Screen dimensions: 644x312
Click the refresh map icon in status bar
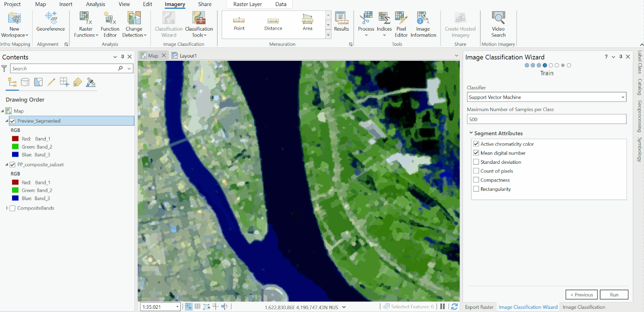(x=455, y=307)
